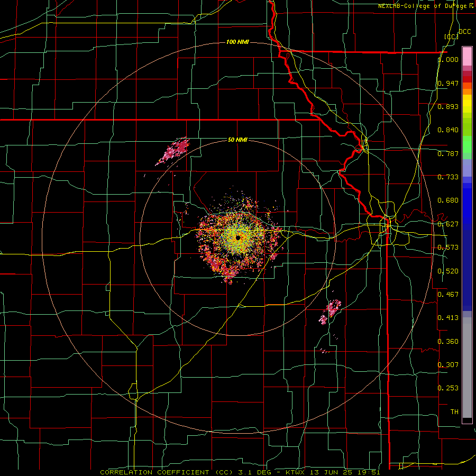476x476 pixels.
Task: Click the 0.840 legend value
Action: click(448, 130)
